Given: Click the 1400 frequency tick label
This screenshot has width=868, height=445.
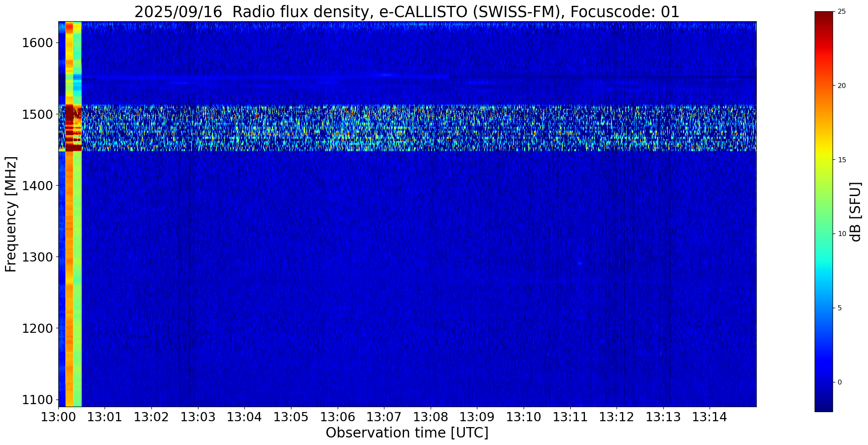Looking at the screenshot, I should (37, 186).
